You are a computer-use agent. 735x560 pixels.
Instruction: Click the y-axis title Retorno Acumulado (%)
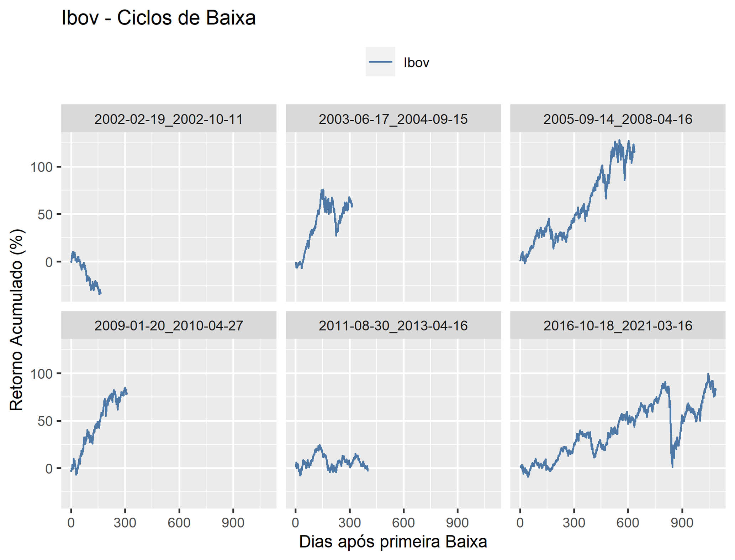tap(16, 320)
